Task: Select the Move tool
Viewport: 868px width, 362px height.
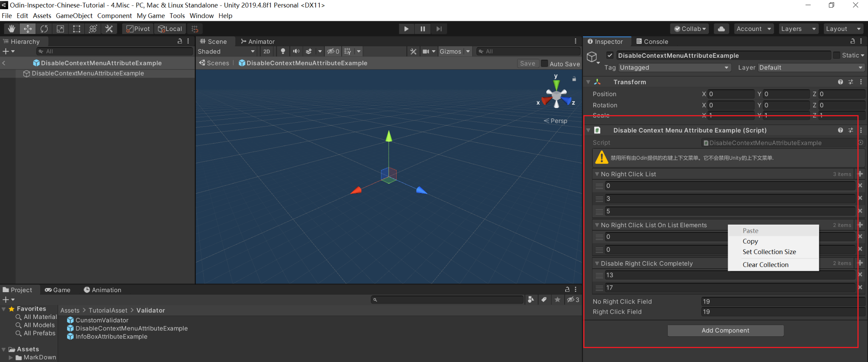Action: [28, 29]
